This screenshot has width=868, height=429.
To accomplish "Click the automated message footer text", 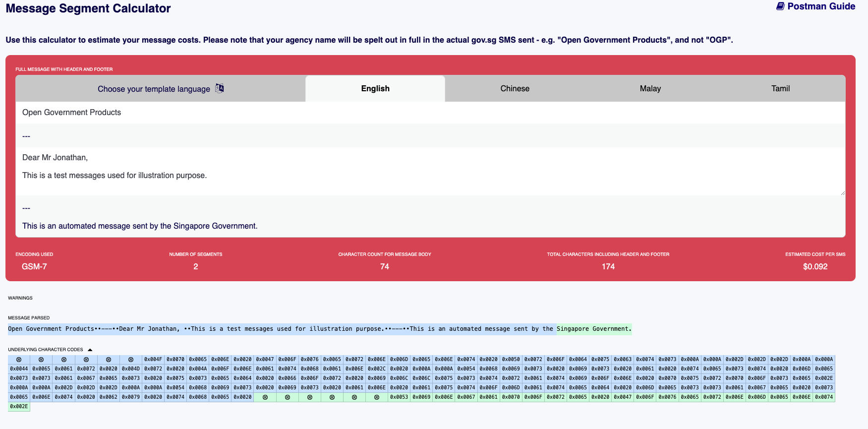I will click(140, 226).
